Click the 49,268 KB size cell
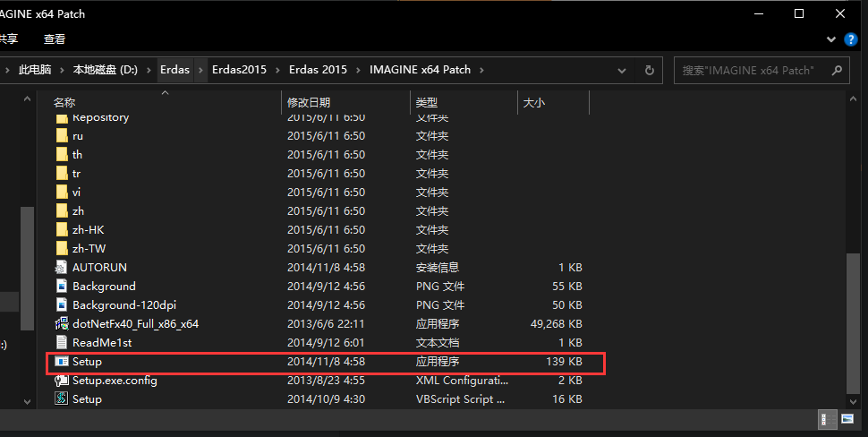The image size is (868, 437). (556, 324)
